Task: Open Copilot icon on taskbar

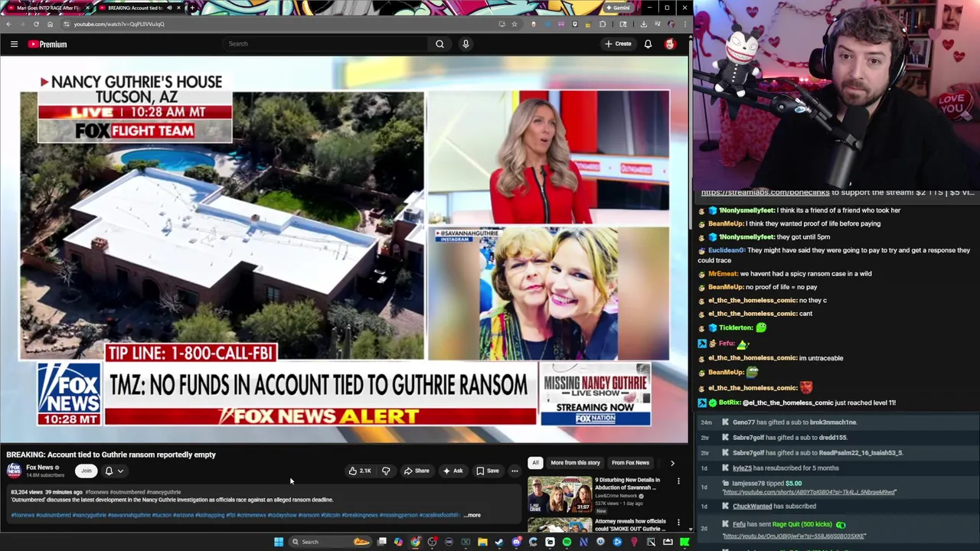Action: coord(398,542)
